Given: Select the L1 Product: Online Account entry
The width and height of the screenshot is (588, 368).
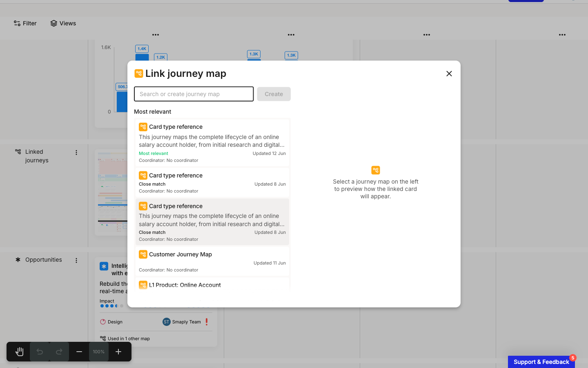Looking at the screenshot, I should pos(212,284).
